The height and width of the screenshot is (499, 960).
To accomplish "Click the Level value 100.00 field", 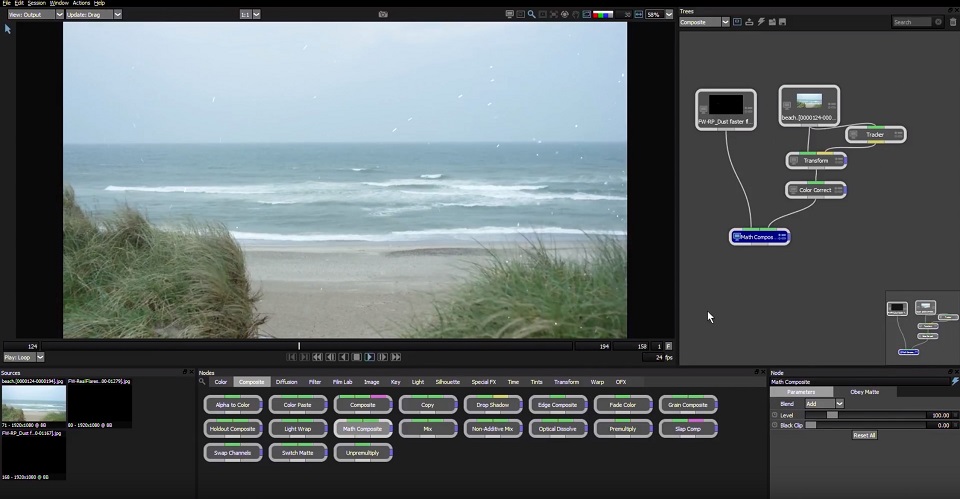I will [939, 415].
